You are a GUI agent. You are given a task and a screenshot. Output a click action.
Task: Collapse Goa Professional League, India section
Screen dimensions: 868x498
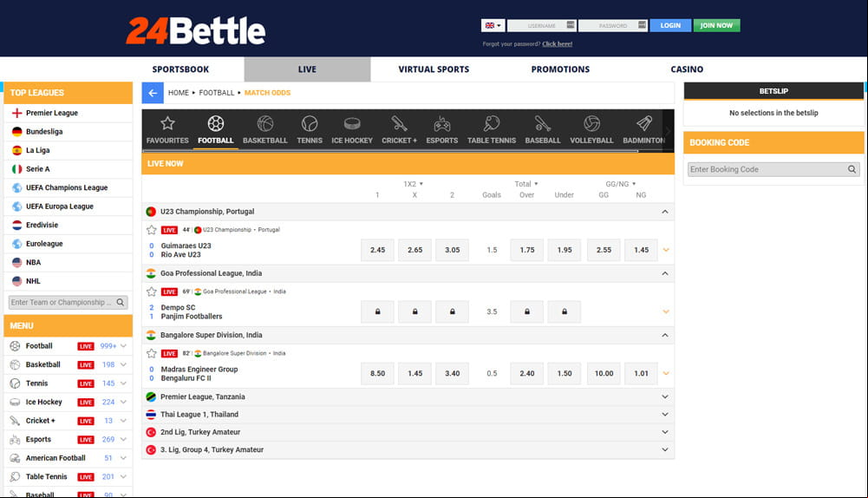[665, 273]
